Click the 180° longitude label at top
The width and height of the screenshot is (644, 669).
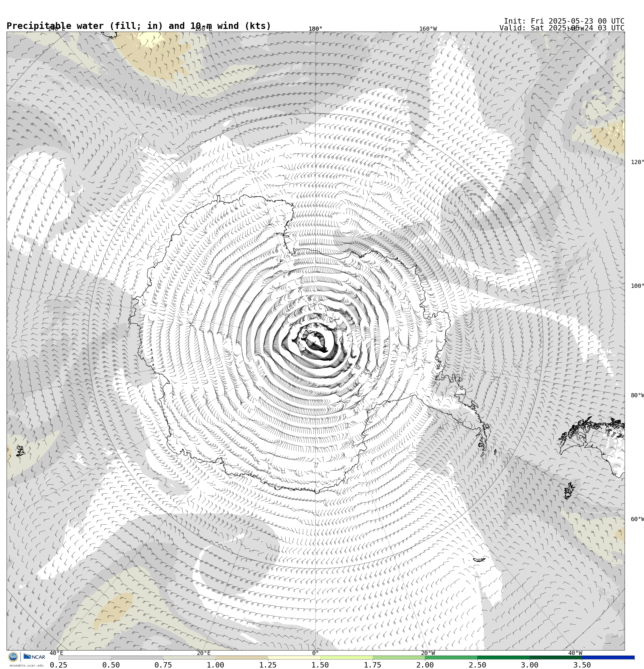[x=315, y=29]
